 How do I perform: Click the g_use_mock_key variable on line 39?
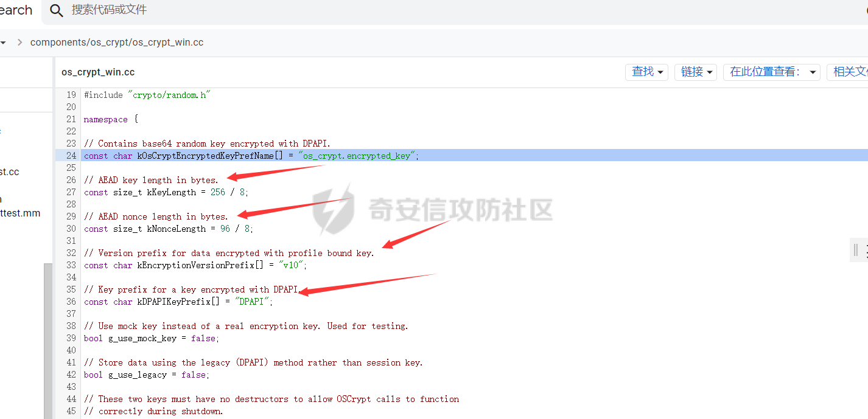pos(142,338)
